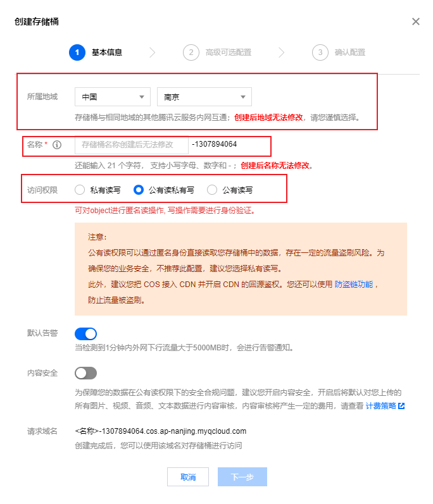Click chevron arrow after 基本信息 step

(x=153, y=52)
